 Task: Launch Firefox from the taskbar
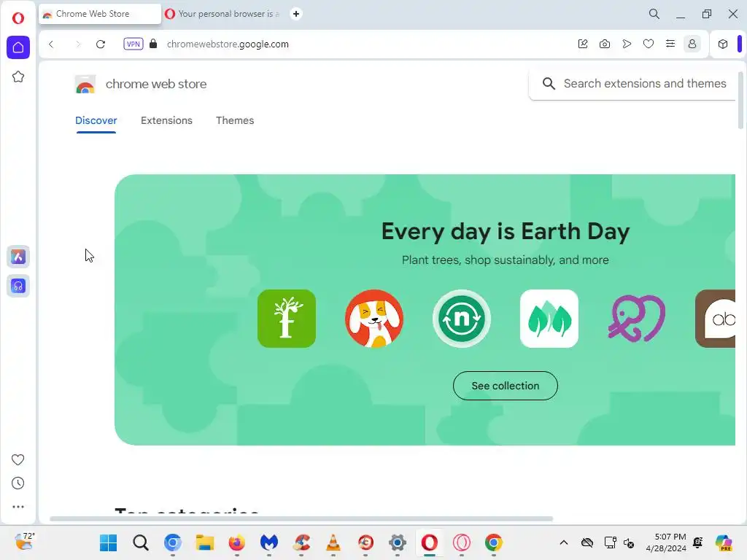click(x=237, y=542)
